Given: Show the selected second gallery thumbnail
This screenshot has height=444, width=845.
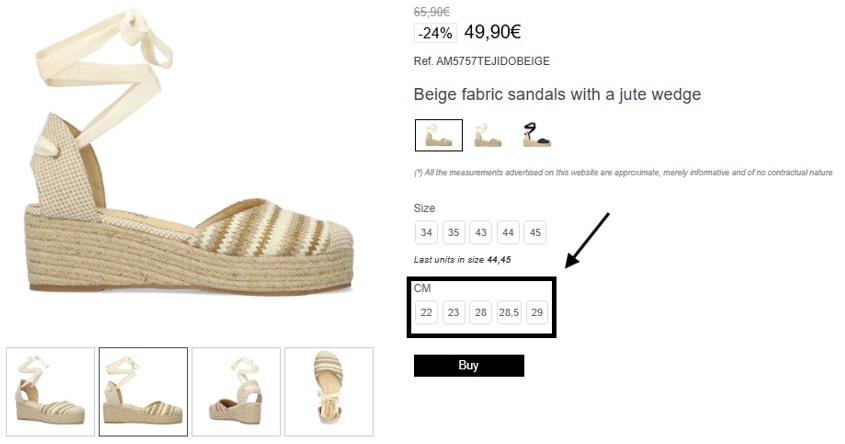Looking at the screenshot, I should 143,392.
